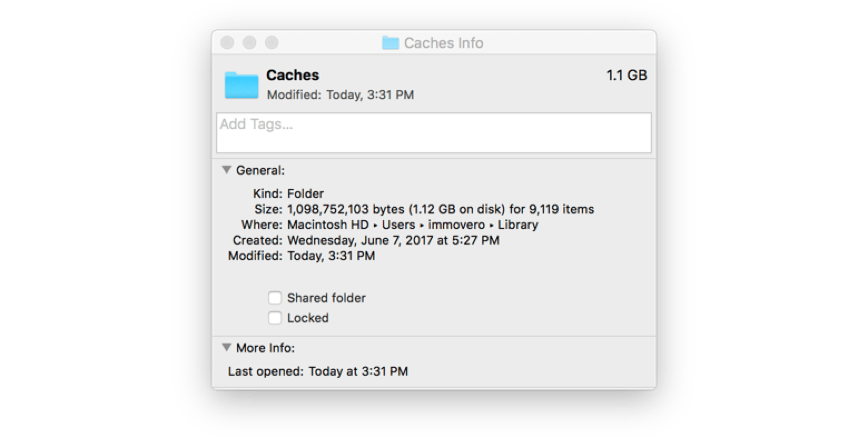
Task: Enable the Shared folder checkbox
Action: pos(275,298)
